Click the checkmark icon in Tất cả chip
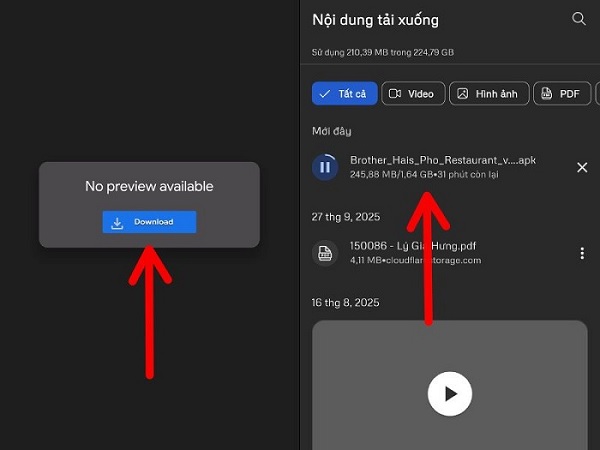The image size is (600, 450). tap(326, 93)
